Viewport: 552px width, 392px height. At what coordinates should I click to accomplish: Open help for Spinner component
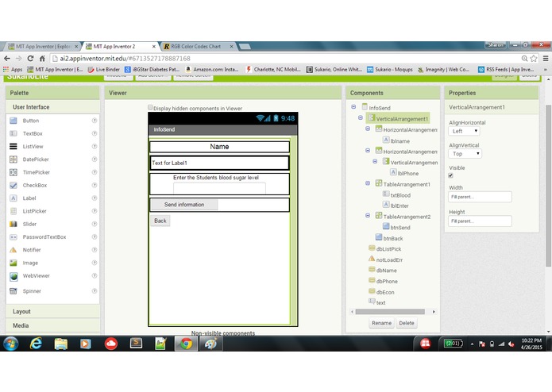pyautogui.click(x=95, y=291)
